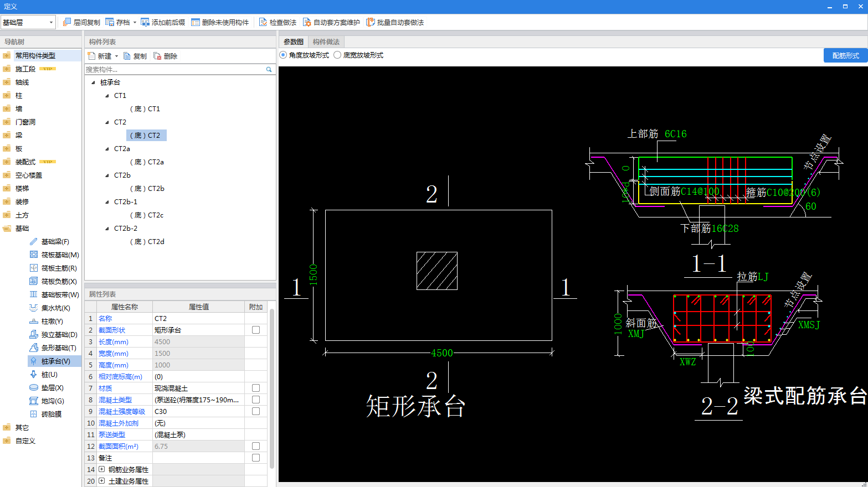The image size is (868, 487).
Task: Click the 存档 save icon
Action: pyautogui.click(x=110, y=22)
